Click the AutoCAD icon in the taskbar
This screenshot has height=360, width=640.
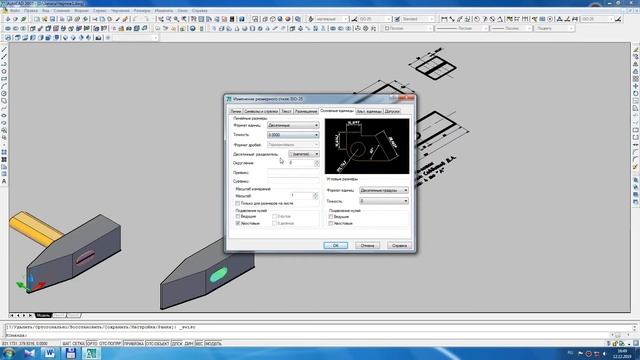[x=91, y=353]
